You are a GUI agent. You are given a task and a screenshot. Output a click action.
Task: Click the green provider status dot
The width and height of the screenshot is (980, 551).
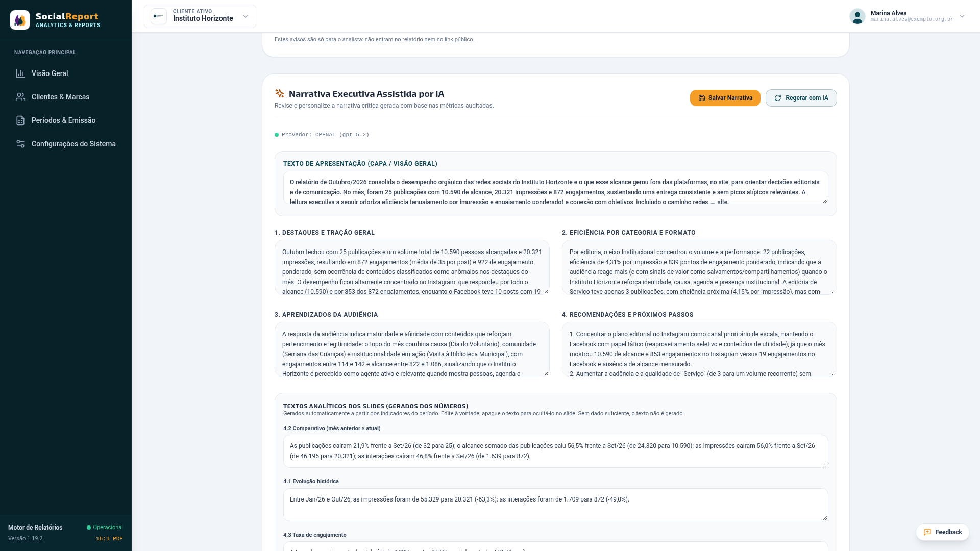coord(277,135)
